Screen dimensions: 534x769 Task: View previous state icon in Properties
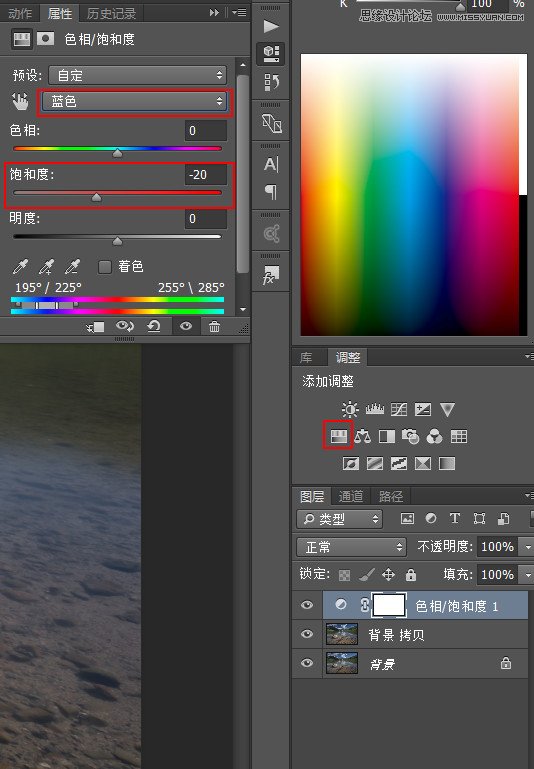[x=125, y=326]
